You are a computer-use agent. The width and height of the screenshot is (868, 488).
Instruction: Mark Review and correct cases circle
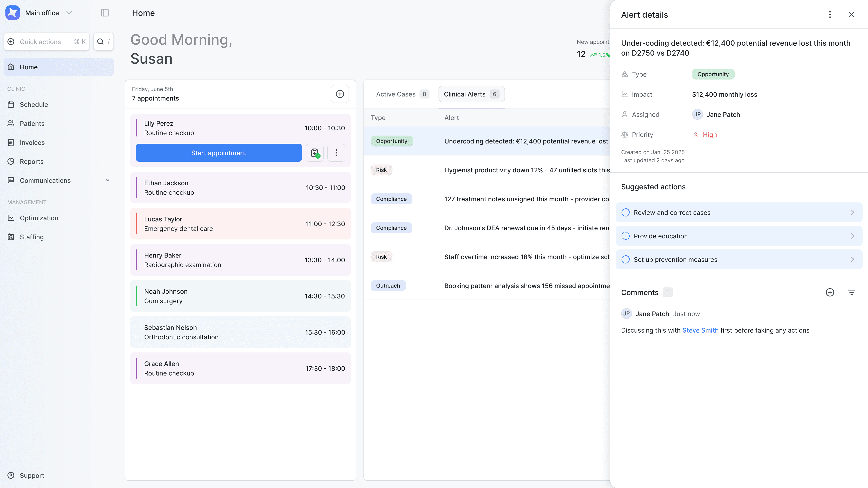[x=625, y=213]
